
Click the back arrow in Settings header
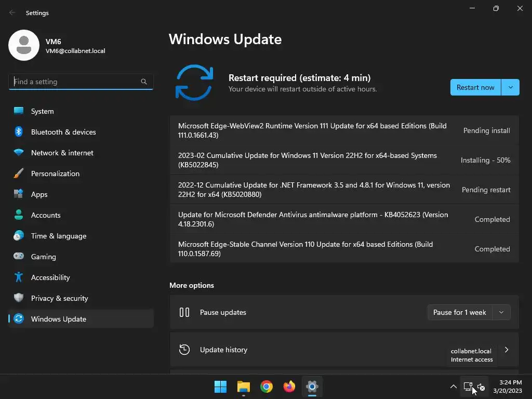pyautogui.click(x=12, y=12)
